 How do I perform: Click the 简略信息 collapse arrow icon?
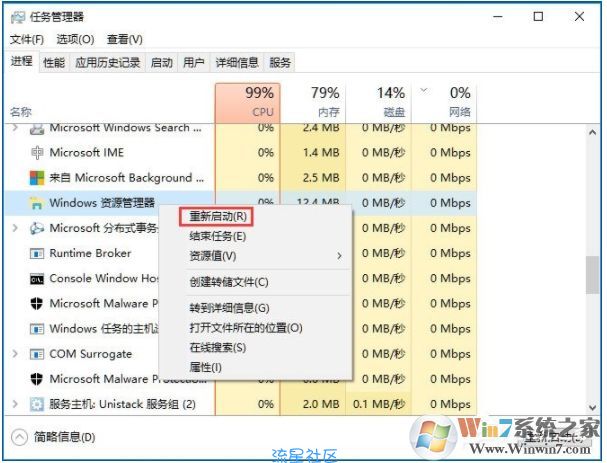(19, 437)
